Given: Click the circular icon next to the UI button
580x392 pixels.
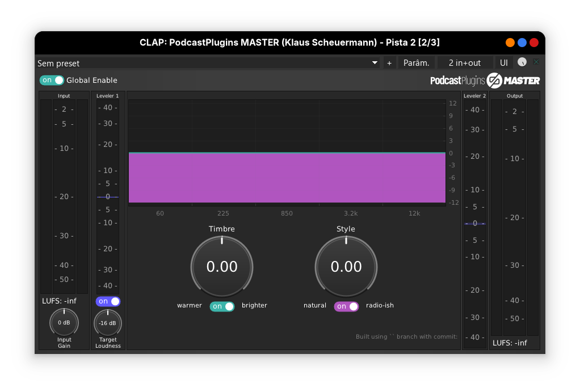Looking at the screenshot, I should point(521,62).
